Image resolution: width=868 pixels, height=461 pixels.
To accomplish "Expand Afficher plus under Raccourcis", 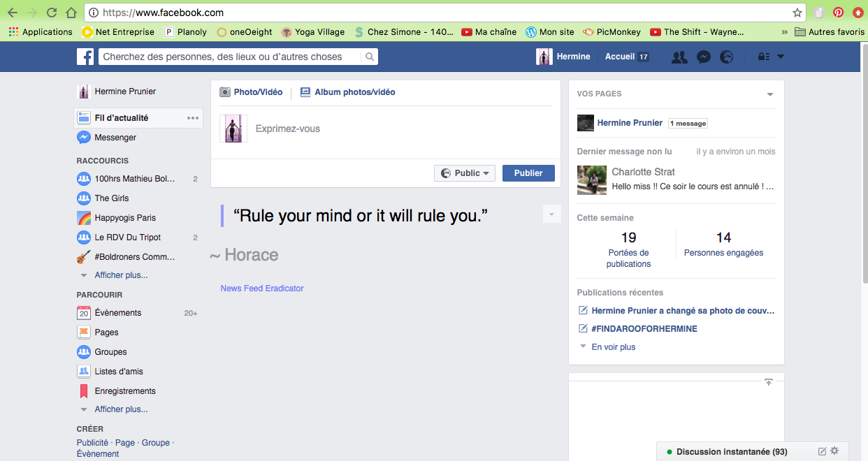I will [x=121, y=275].
